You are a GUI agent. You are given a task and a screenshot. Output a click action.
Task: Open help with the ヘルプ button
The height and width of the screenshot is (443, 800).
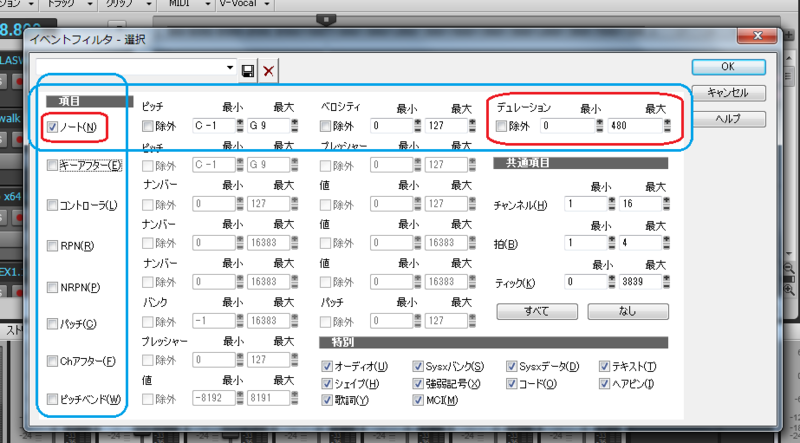(729, 119)
